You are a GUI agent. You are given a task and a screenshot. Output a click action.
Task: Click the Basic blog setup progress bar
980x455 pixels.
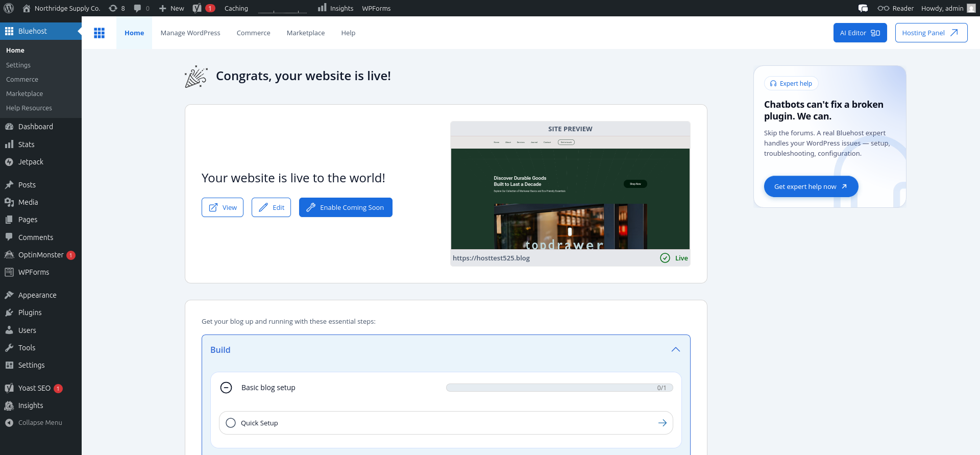[559, 388]
